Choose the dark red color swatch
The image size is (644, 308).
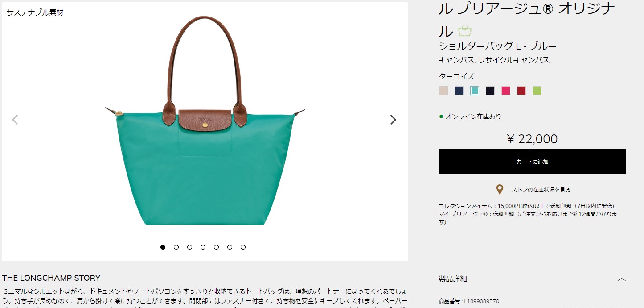pos(521,91)
